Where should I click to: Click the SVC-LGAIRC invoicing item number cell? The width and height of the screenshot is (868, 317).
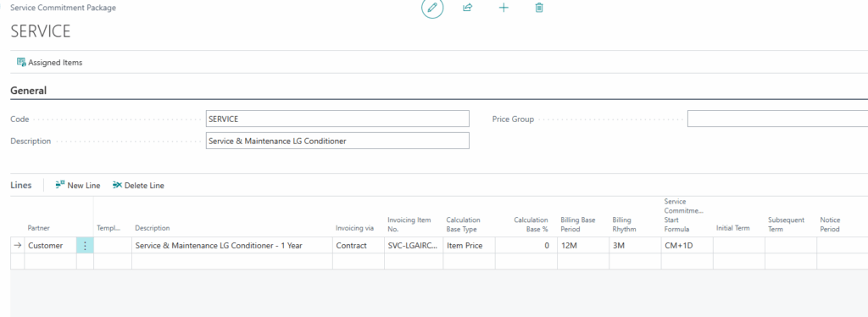(x=414, y=246)
